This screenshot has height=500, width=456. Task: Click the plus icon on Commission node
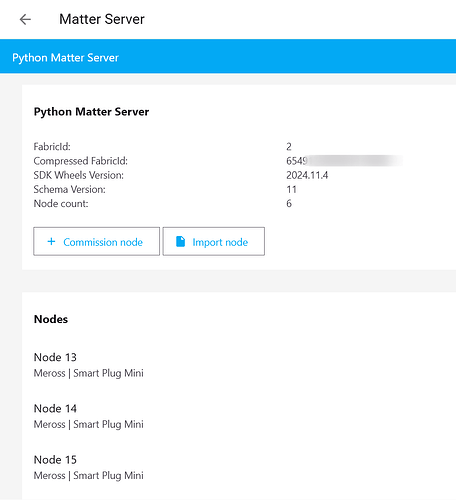(x=51, y=241)
